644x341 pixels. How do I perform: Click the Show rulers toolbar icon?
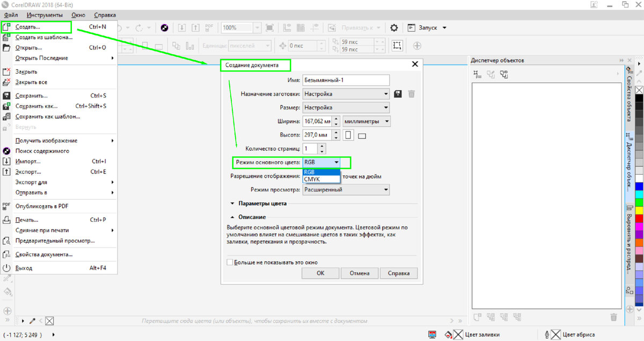tap(288, 27)
